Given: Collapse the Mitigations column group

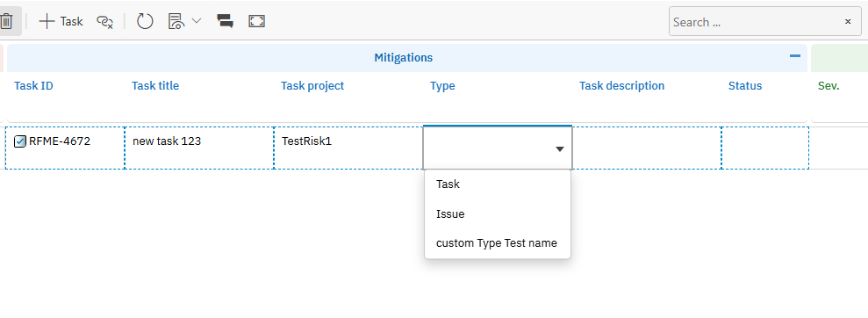Looking at the screenshot, I should [x=795, y=56].
